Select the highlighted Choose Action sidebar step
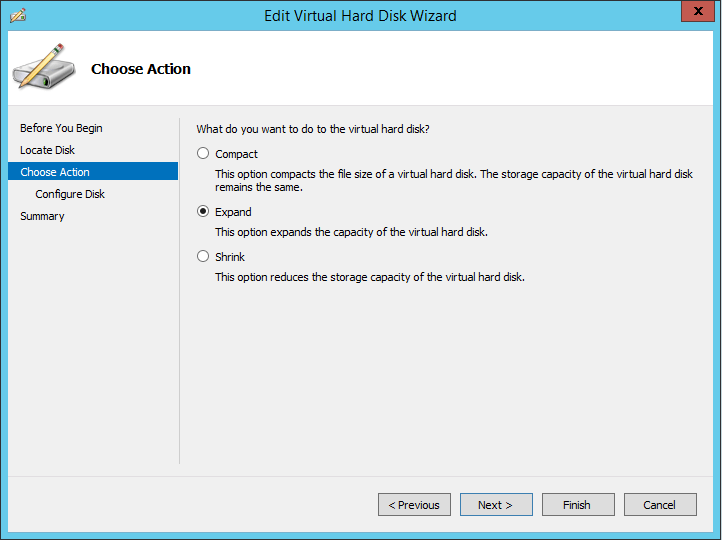The width and height of the screenshot is (722, 541). [93, 171]
